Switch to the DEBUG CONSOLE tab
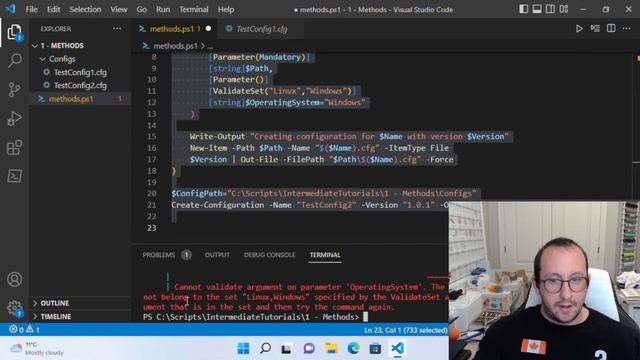The image size is (640, 360). [x=269, y=255]
